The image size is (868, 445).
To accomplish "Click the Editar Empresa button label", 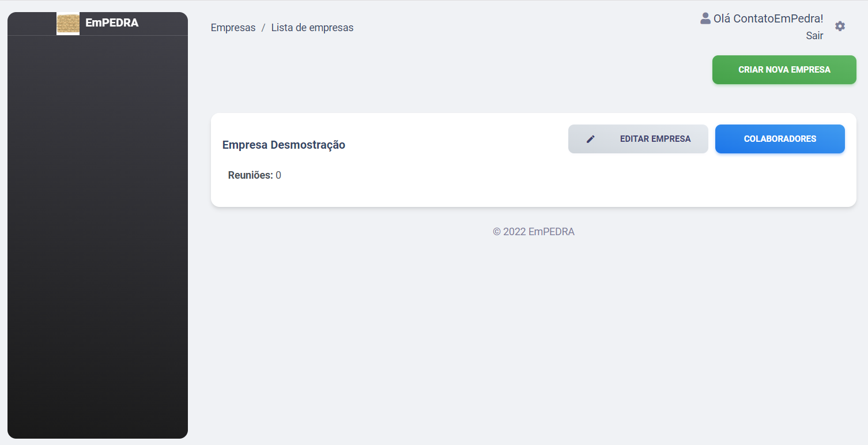I will pos(655,139).
